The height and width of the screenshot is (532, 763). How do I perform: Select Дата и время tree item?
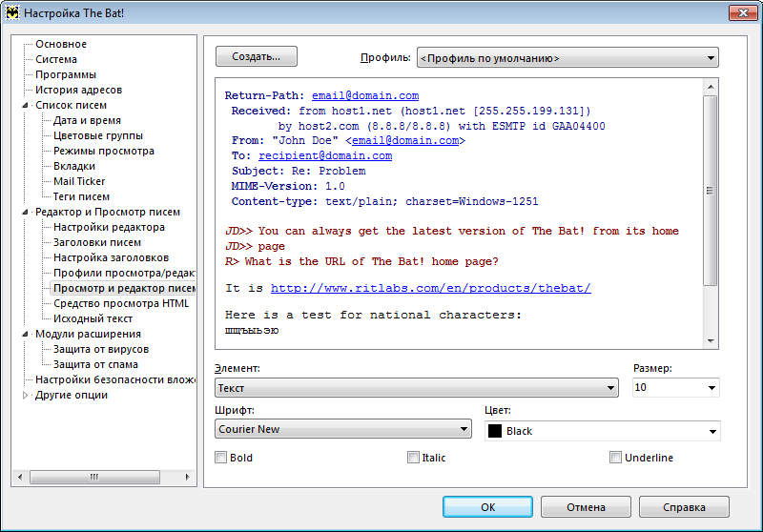87,120
